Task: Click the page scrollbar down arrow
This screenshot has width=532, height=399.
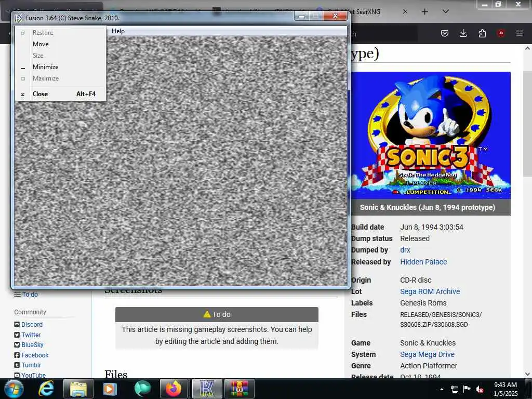Action: click(x=527, y=374)
